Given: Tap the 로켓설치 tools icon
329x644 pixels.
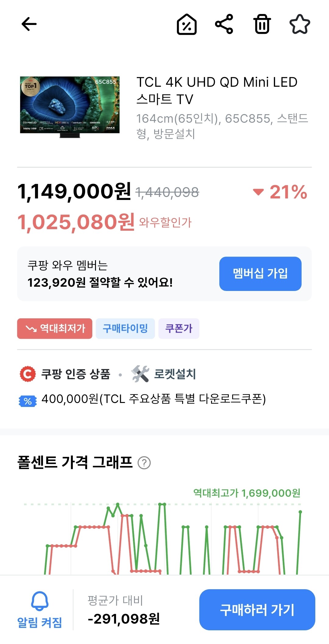Looking at the screenshot, I should coord(140,374).
